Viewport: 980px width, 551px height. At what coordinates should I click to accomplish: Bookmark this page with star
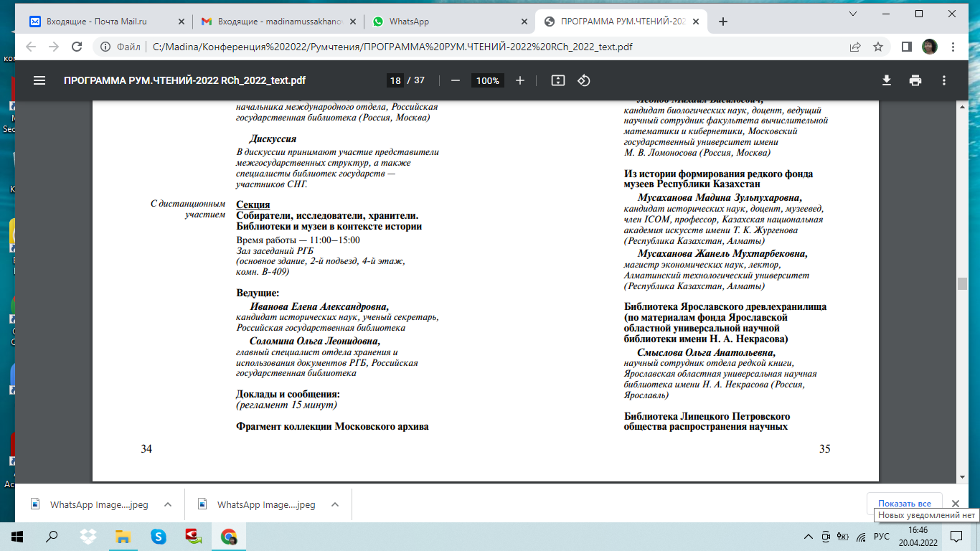pyautogui.click(x=877, y=47)
